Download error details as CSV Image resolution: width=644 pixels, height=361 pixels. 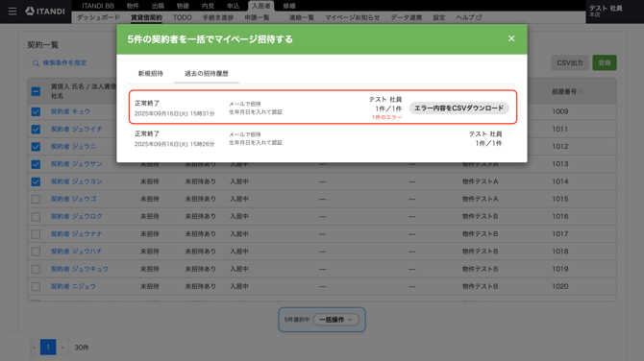458,108
